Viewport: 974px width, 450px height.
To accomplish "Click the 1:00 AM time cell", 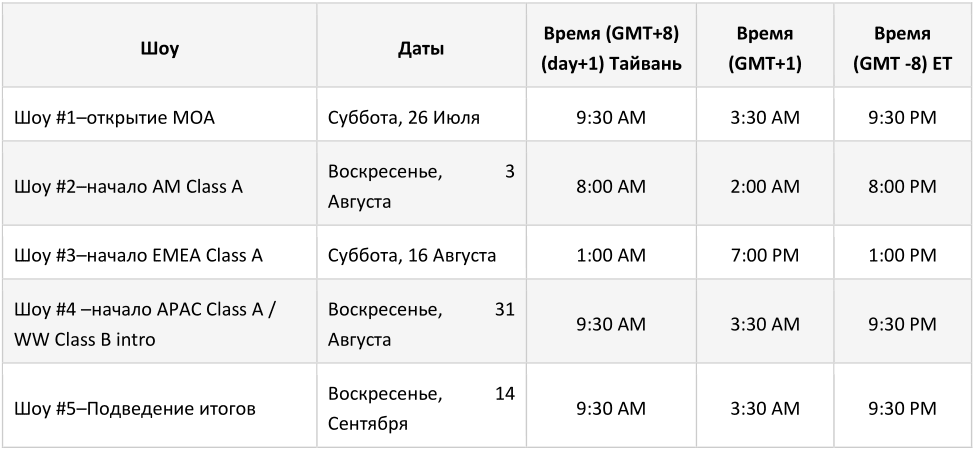I will pyautogui.click(x=611, y=255).
